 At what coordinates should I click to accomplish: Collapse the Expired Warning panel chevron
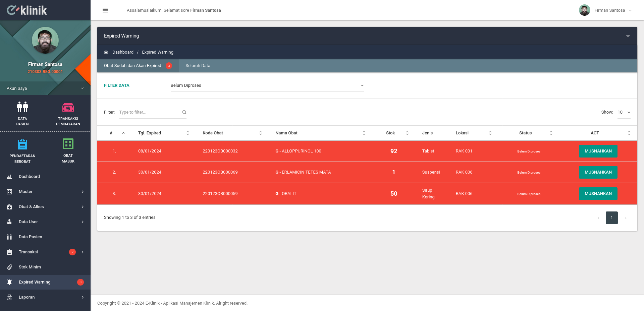pos(628,36)
